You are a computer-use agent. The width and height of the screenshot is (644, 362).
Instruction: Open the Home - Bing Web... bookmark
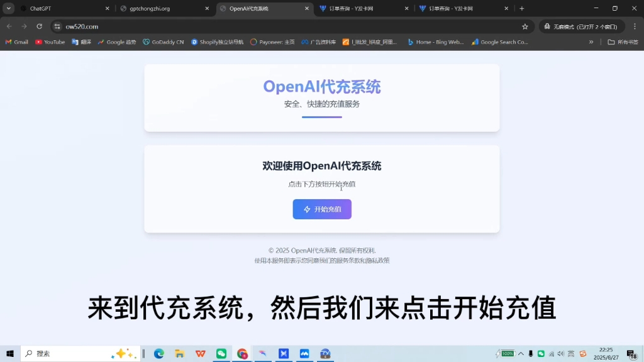436,42
